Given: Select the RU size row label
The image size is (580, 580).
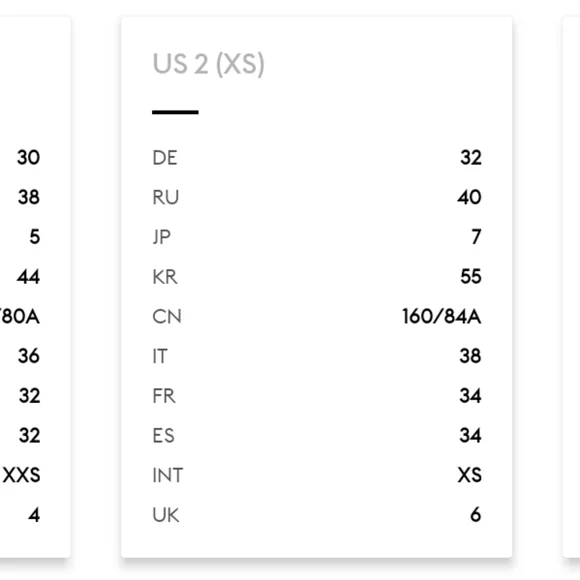Looking at the screenshot, I should click(165, 197).
